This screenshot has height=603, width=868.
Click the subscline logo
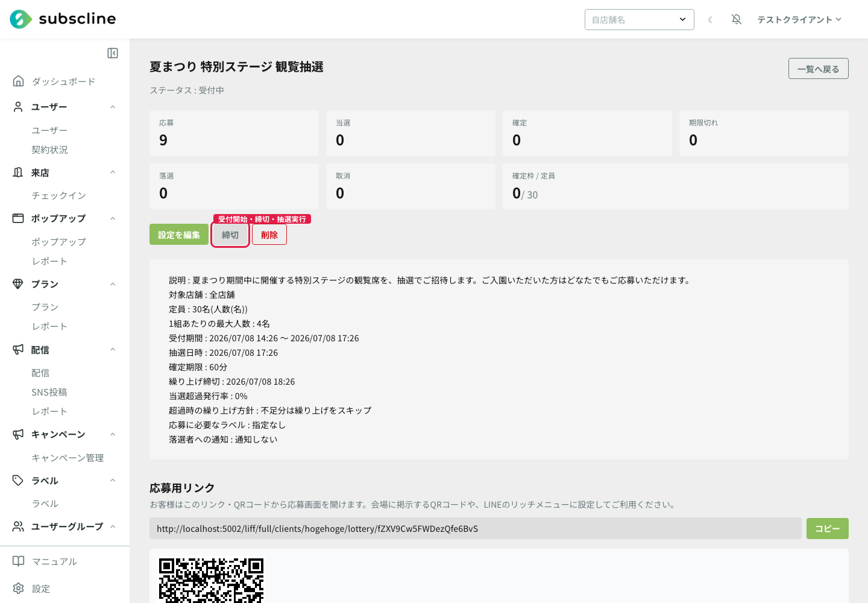63,19
